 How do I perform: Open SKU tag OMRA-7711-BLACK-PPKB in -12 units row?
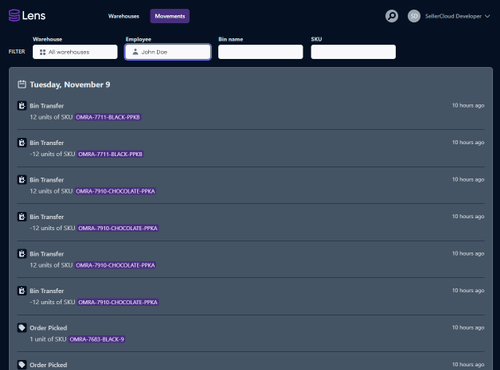110,154
